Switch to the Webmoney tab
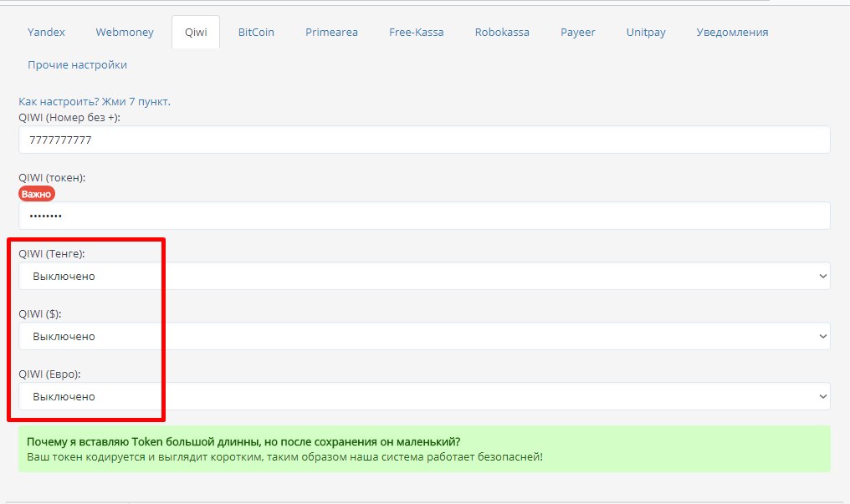Viewport: 850px width, 504px height. pos(125,33)
